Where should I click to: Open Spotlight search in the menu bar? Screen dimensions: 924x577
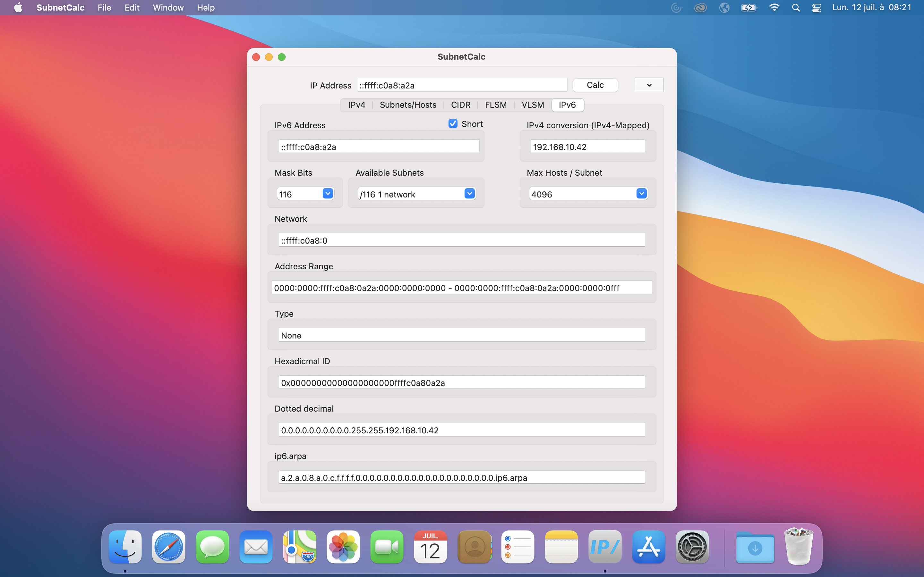click(x=796, y=7)
